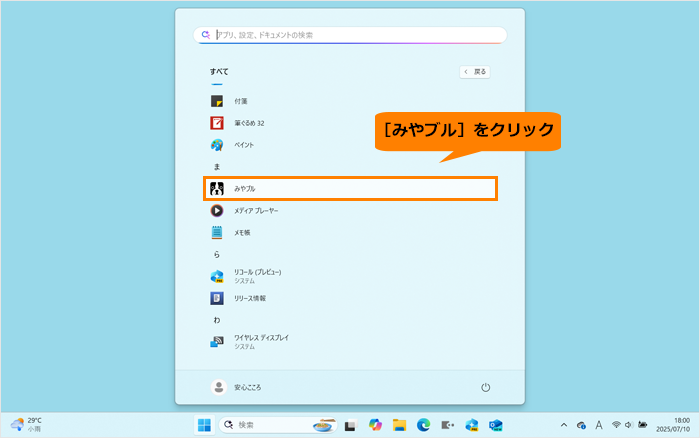Select the リリース情報 label text
700x438 pixels.
[250, 298]
